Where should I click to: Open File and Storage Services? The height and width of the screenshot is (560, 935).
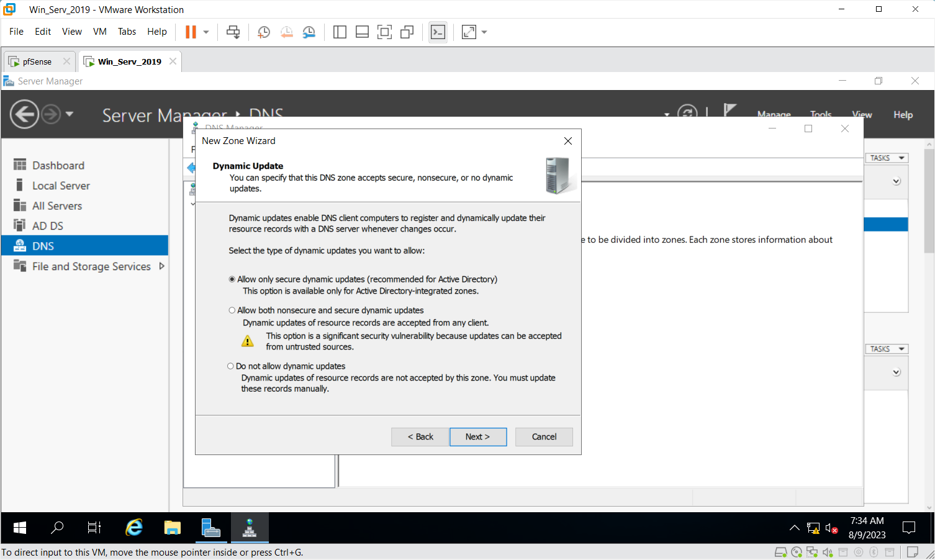tap(91, 266)
